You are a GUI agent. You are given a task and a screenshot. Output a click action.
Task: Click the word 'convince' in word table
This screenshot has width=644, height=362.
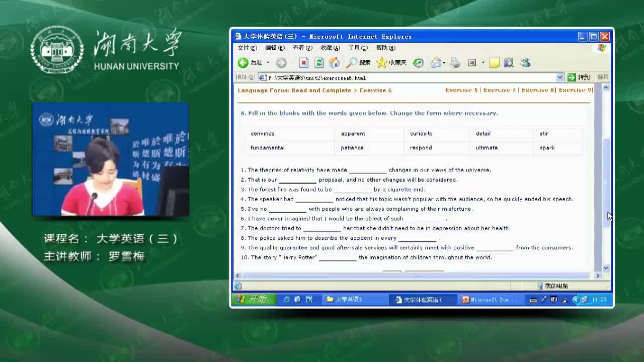point(262,134)
